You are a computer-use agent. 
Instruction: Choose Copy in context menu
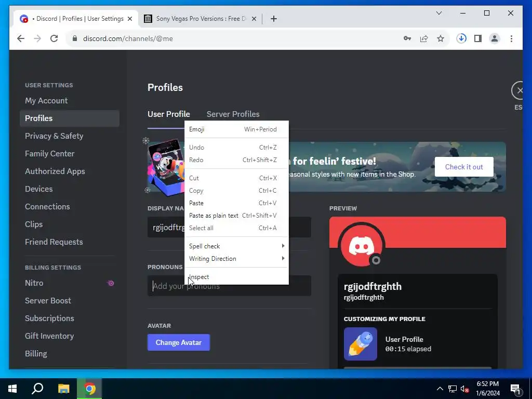click(x=236, y=191)
